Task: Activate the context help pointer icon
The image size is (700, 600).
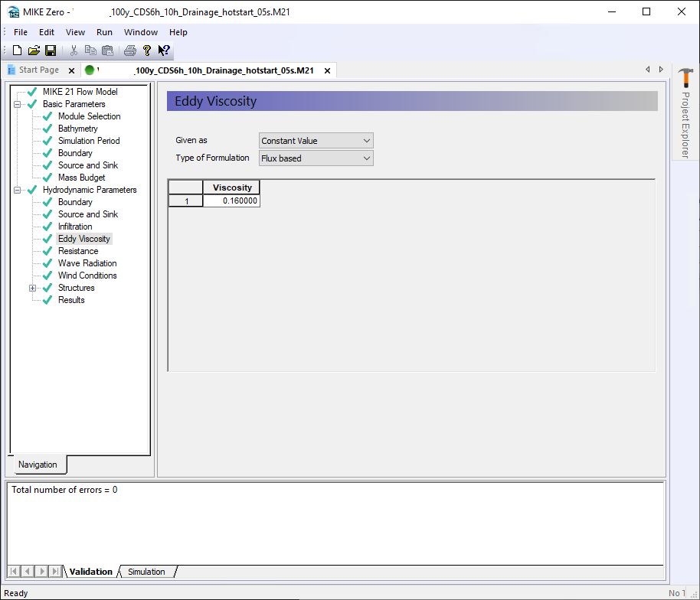Action: point(164,51)
